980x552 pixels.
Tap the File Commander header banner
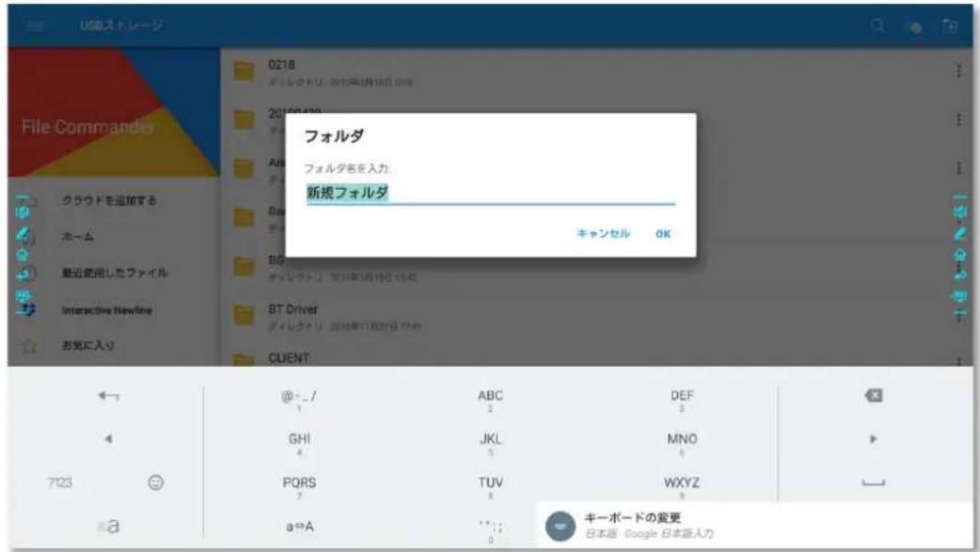coord(113,113)
